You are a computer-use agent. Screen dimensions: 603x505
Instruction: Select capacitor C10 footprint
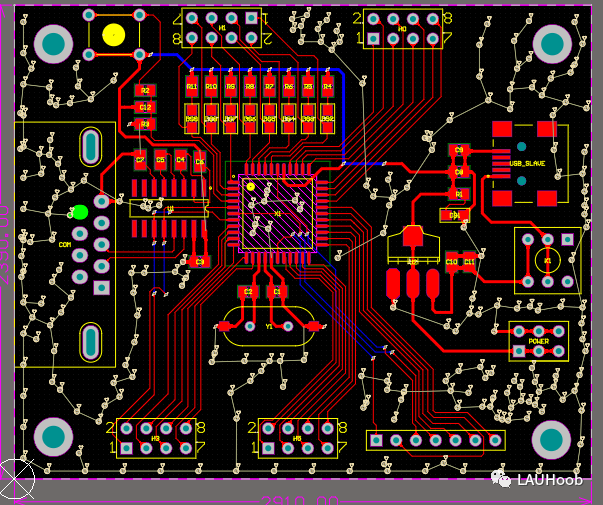point(451,262)
